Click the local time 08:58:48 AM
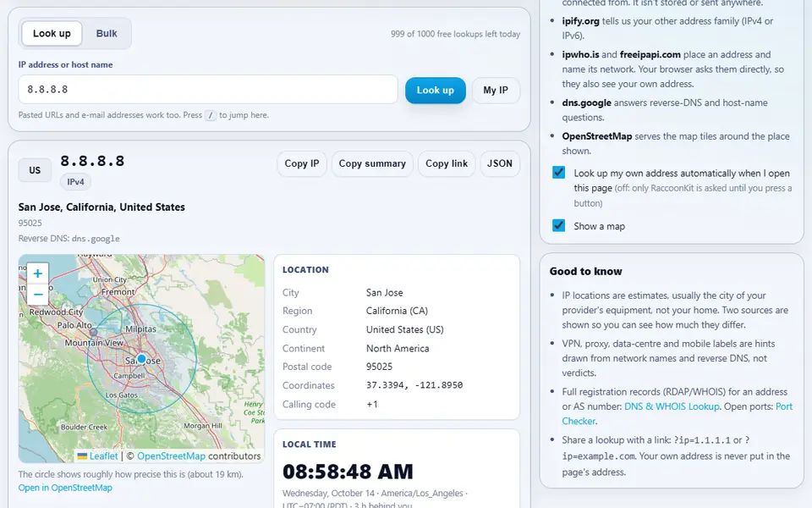Viewport: 812px width, 508px height. point(348,472)
